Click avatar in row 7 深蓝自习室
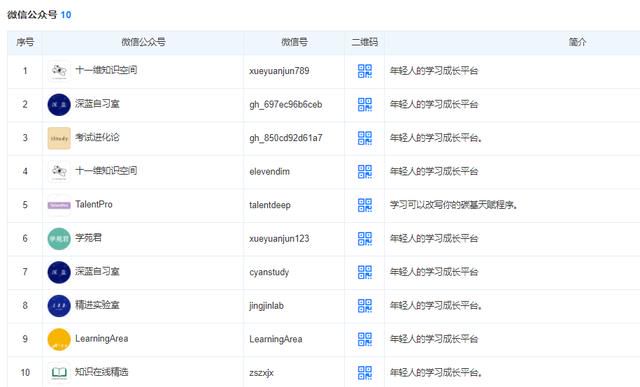The height and width of the screenshot is (387, 640). [x=59, y=272]
